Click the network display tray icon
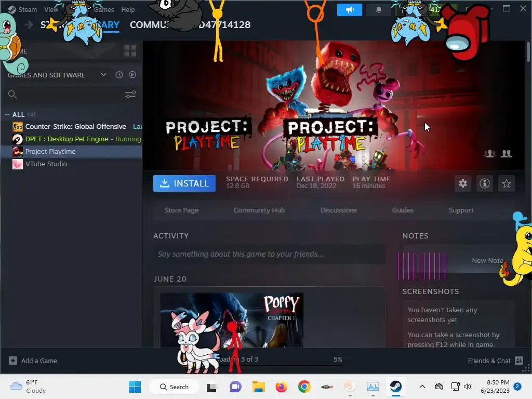Viewport: 532px width, 399px height. click(455, 387)
